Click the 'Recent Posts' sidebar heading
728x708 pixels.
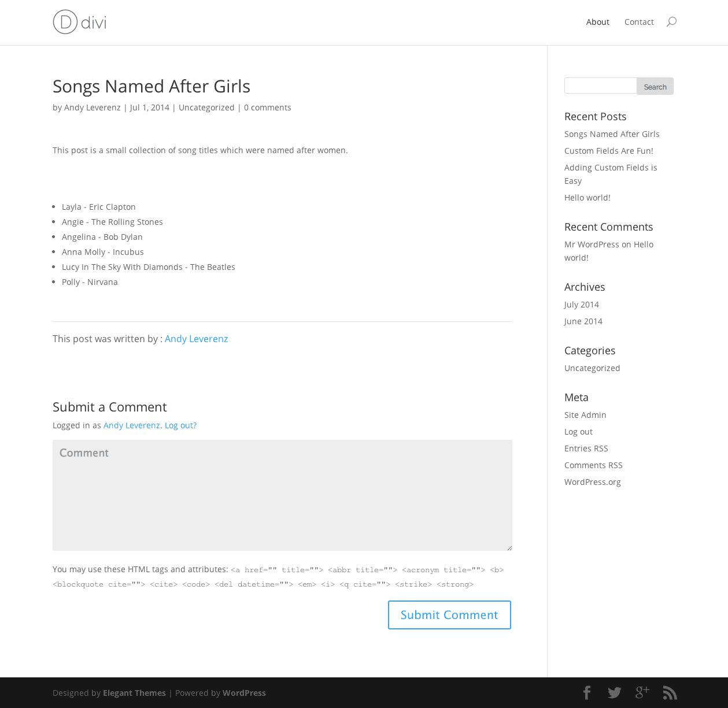tap(596, 117)
